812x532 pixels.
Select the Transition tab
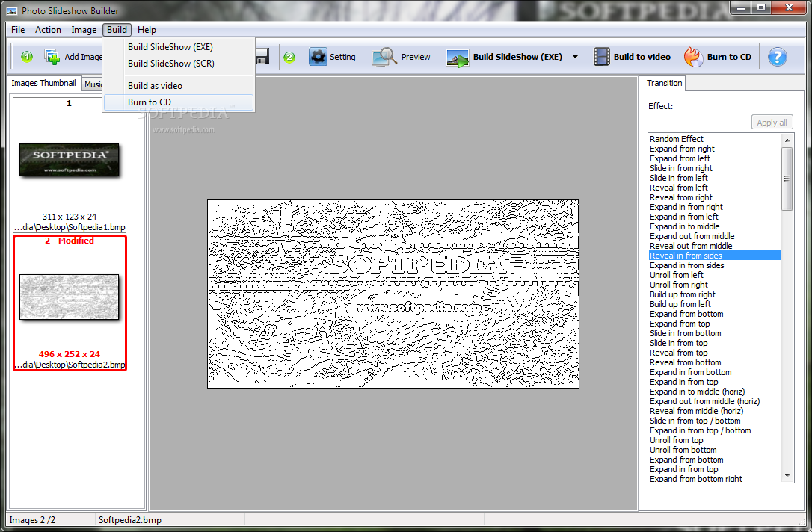(x=664, y=83)
